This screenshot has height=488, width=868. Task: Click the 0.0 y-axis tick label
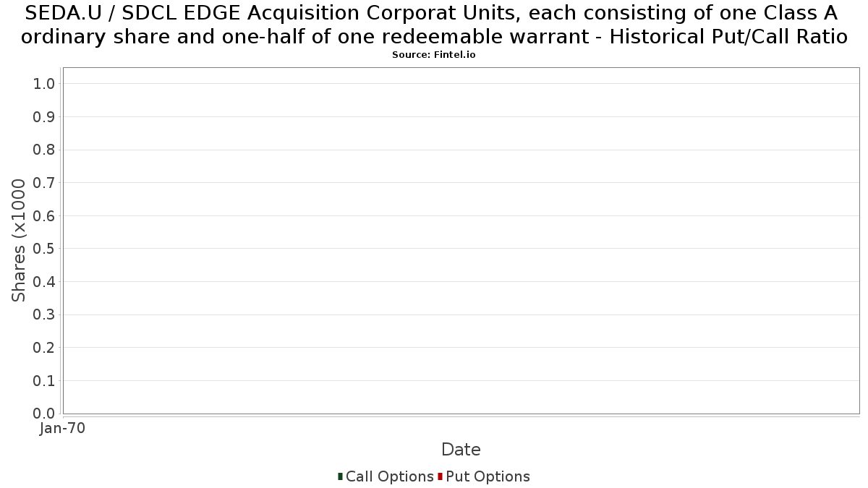(44, 414)
